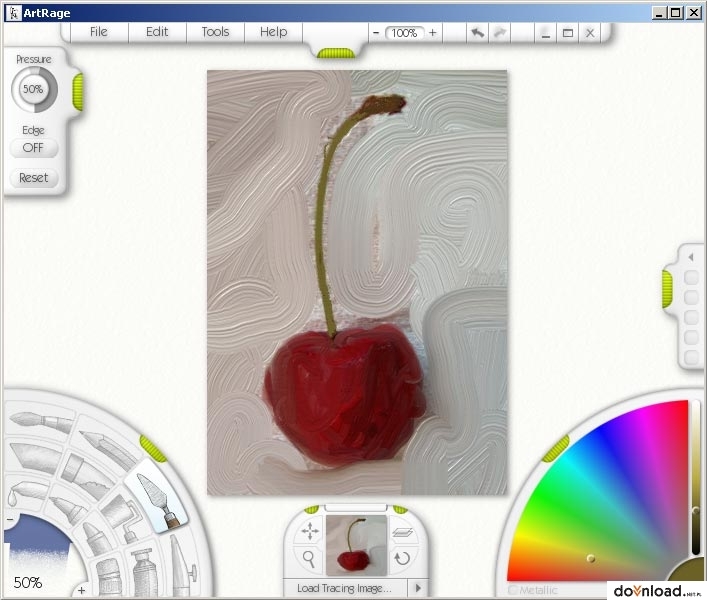Close ArtRage via menu bar X
707x600 pixels.
pos(590,33)
